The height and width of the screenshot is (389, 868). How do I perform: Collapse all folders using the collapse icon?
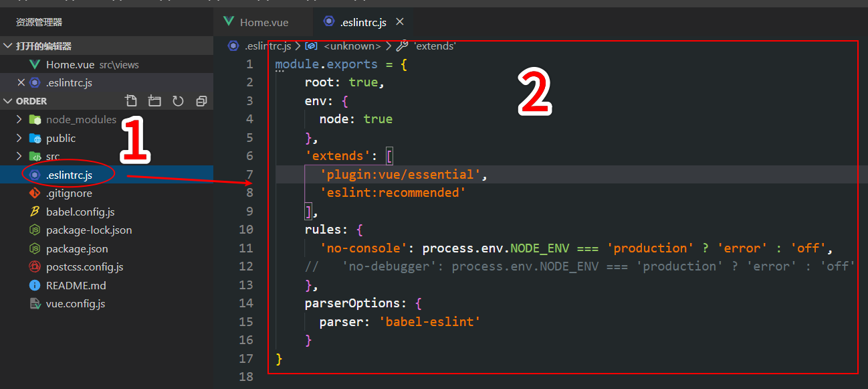click(x=201, y=101)
